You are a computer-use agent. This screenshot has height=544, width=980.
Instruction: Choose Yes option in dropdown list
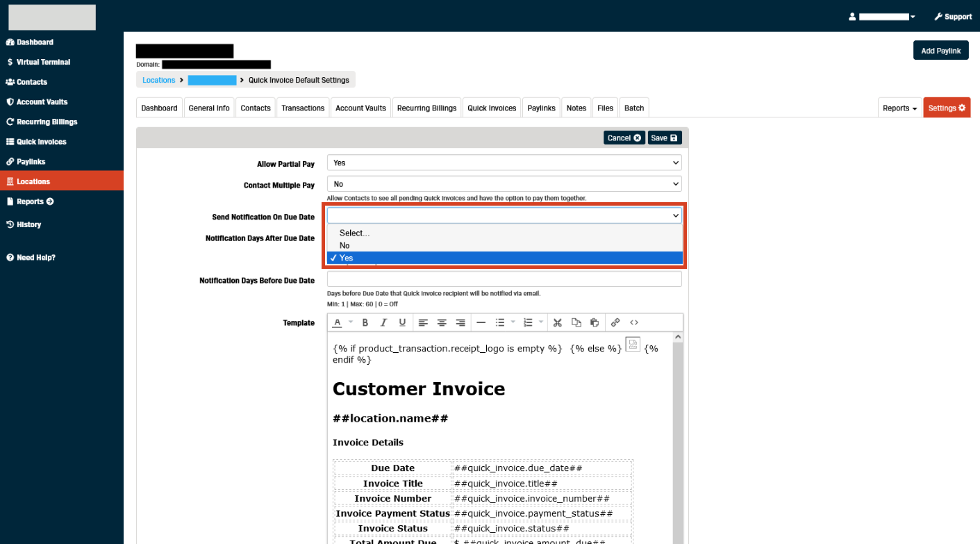click(505, 258)
